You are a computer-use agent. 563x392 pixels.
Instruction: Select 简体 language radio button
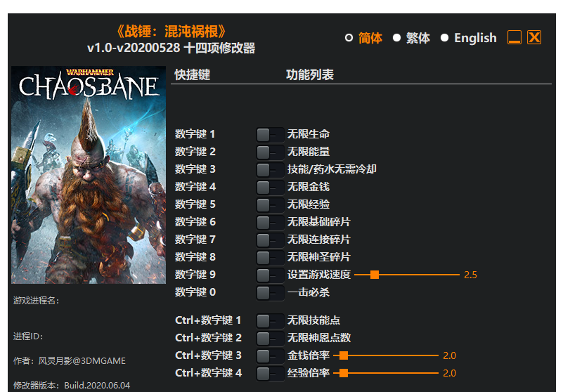pos(349,38)
